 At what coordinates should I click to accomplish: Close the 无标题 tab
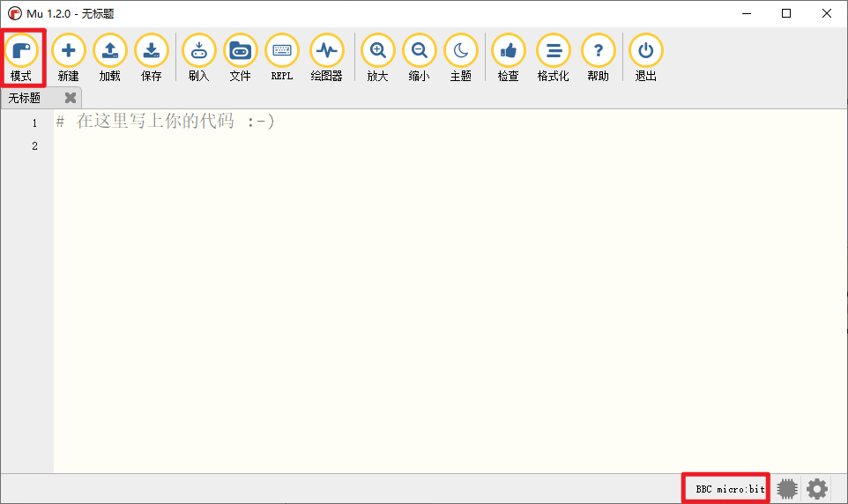(71, 98)
